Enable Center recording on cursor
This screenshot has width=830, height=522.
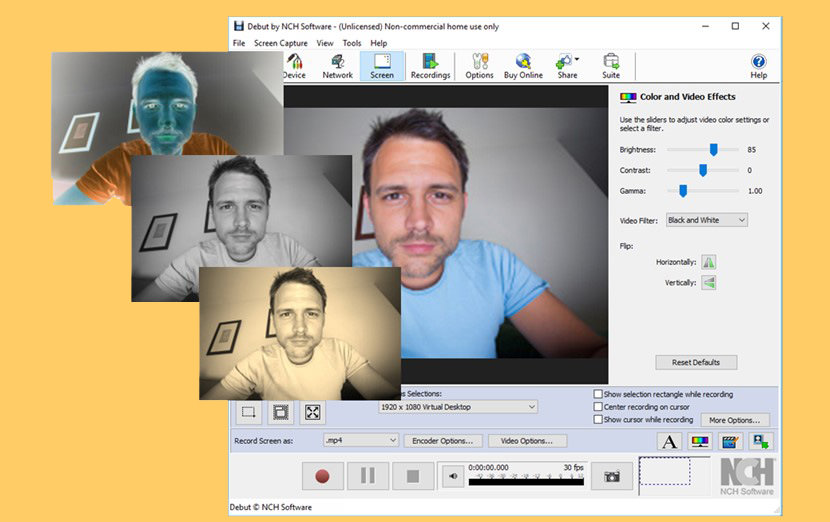point(598,407)
